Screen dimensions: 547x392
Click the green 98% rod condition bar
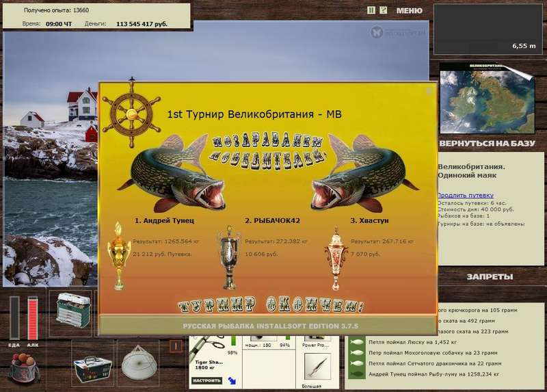(233, 340)
